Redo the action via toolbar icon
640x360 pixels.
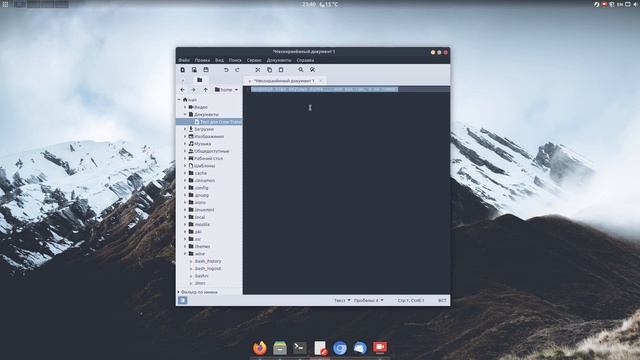coord(238,70)
